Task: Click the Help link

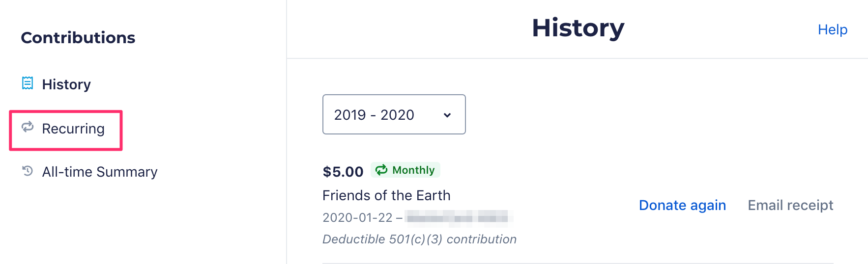Action: click(833, 29)
